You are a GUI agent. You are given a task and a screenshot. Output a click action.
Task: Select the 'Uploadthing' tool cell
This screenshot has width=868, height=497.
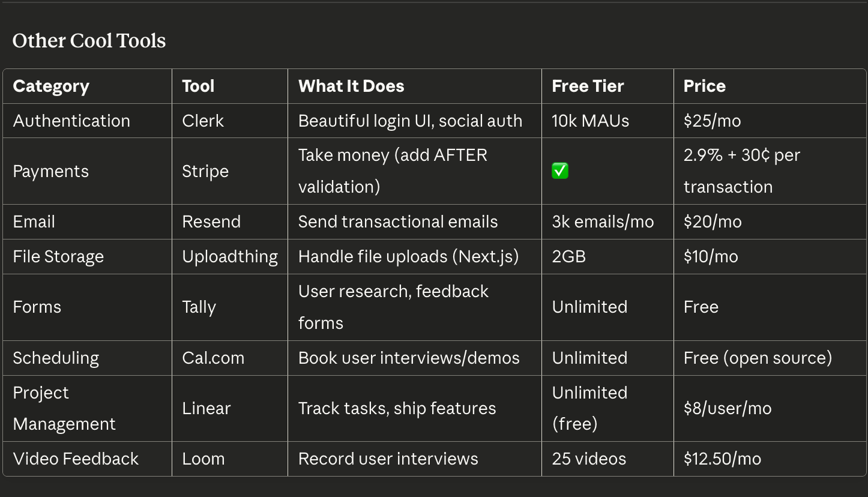pos(230,256)
